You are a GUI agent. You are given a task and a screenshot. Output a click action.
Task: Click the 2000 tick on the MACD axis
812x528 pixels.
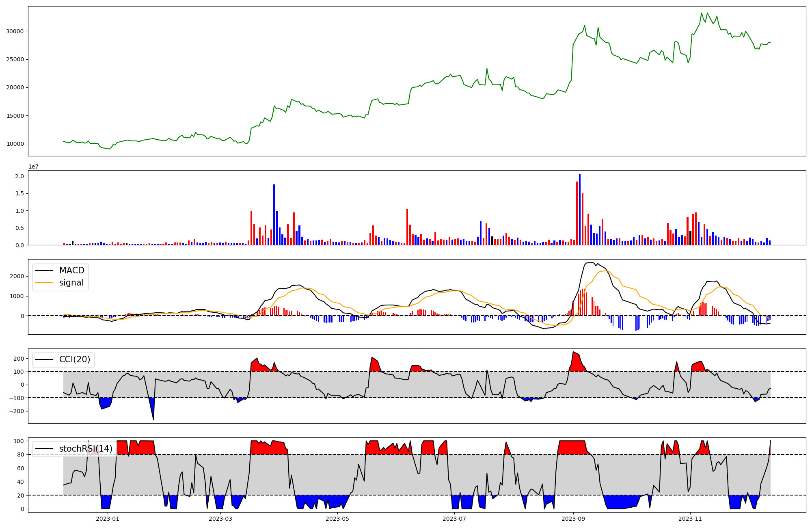click(17, 276)
